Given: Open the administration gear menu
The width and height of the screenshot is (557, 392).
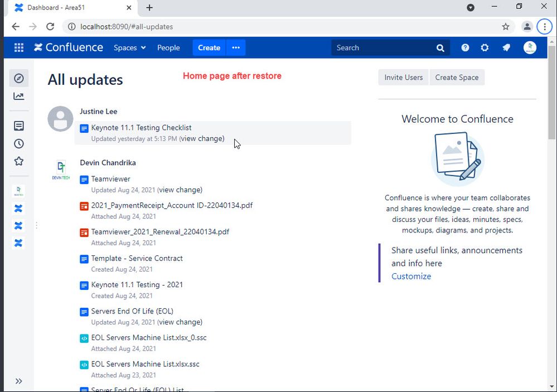Looking at the screenshot, I should pos(485,47).
